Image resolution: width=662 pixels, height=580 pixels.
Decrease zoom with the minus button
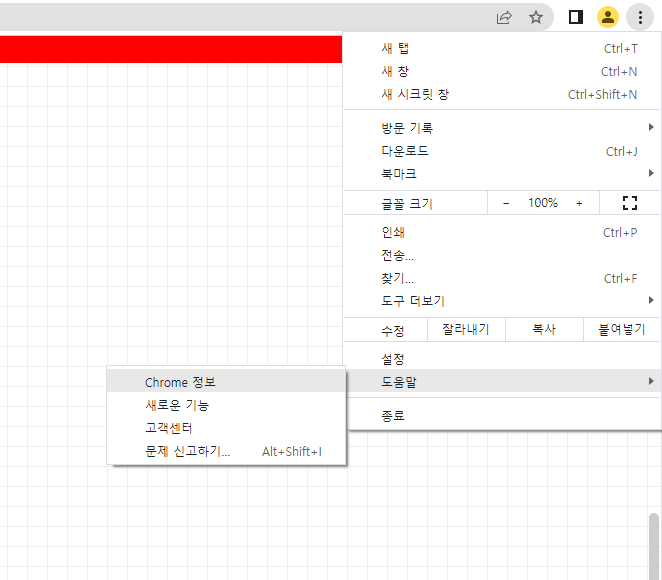506,203
